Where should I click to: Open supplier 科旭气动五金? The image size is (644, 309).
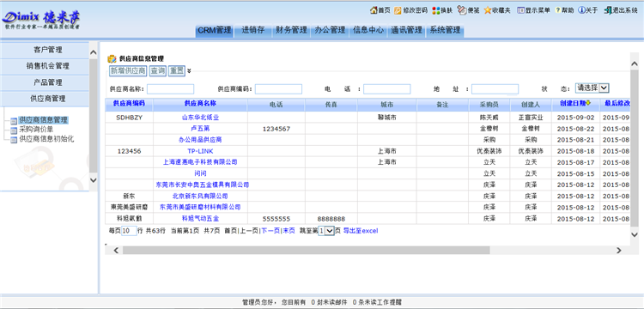click(200, 219)
